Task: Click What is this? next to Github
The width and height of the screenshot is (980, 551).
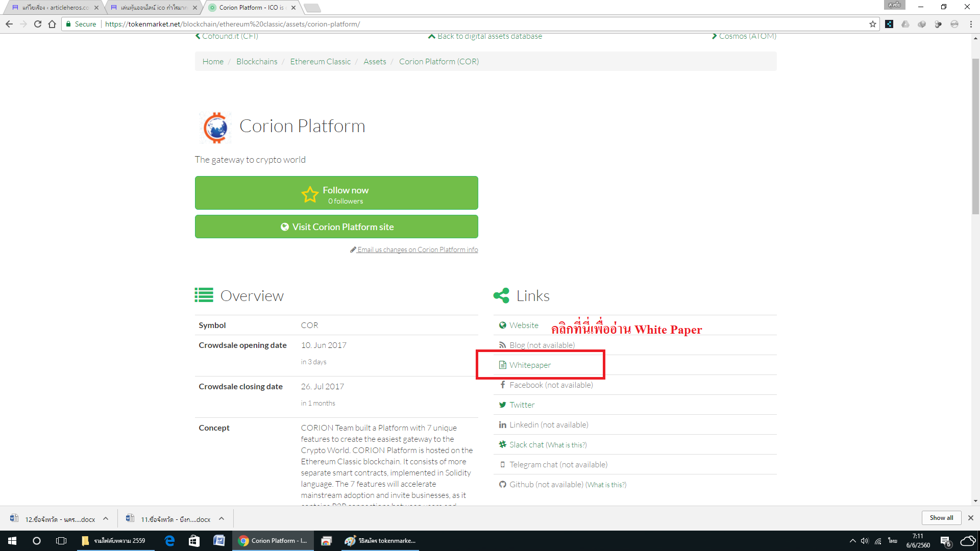Action: [x=606, y=485]
